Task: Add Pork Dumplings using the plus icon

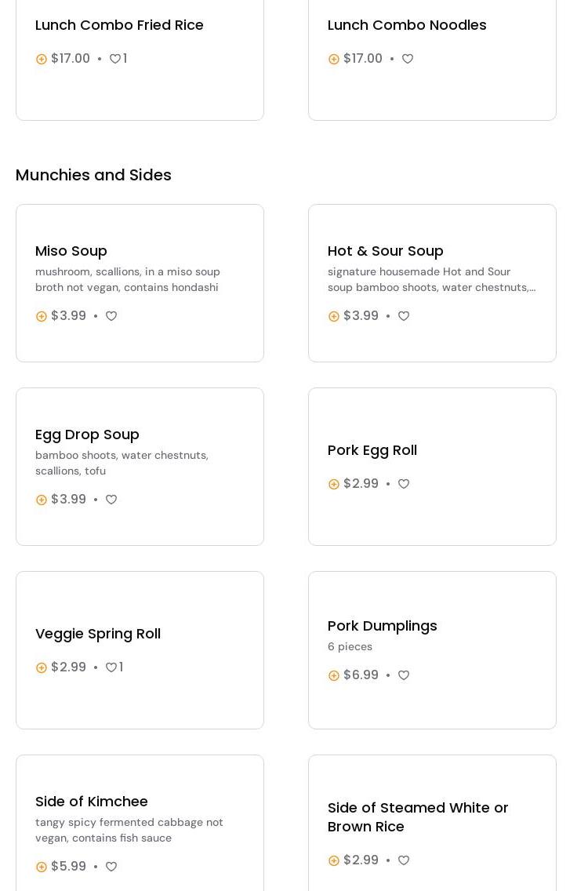Action: (x=334, y=675)
